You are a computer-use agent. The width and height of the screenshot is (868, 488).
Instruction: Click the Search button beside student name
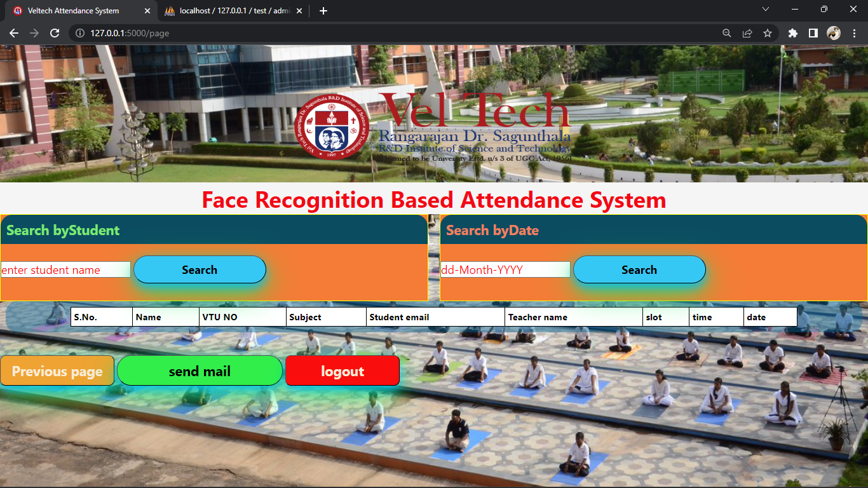tap(200, 269)
